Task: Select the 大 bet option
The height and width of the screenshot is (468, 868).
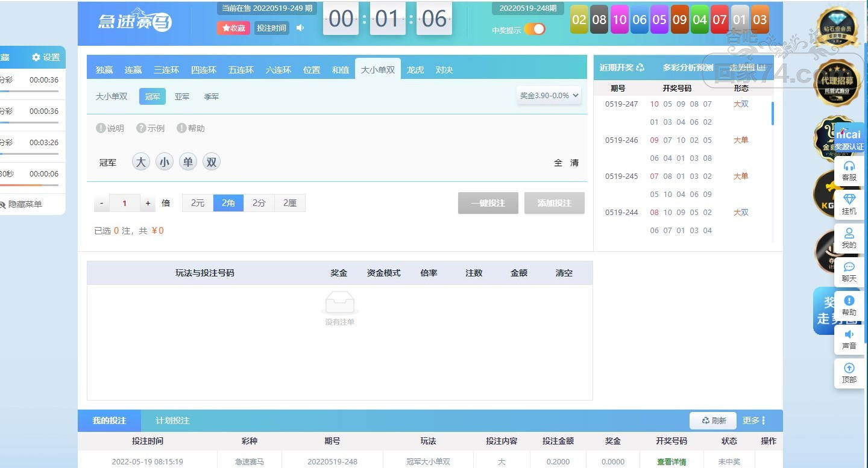Action: click(x=141, y=162)
